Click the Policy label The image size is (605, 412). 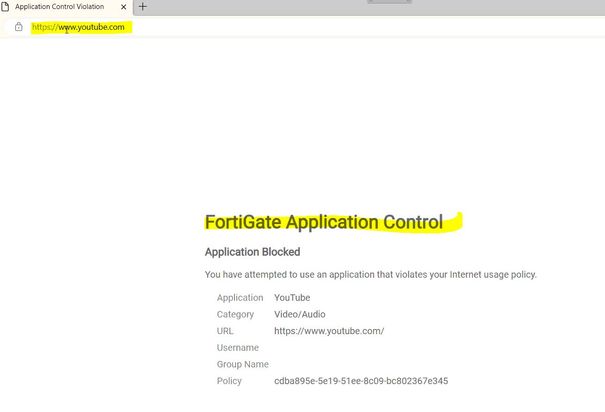(x=229, y=381)
